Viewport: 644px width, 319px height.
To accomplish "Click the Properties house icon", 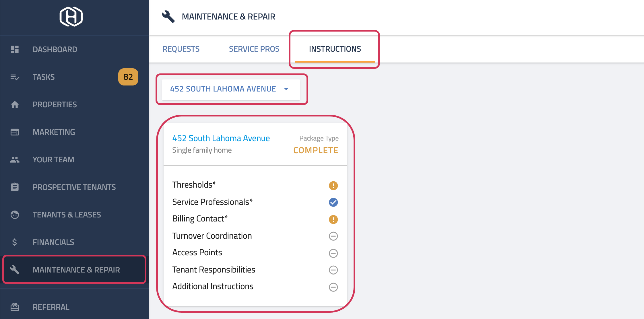I will coord(15,104).
